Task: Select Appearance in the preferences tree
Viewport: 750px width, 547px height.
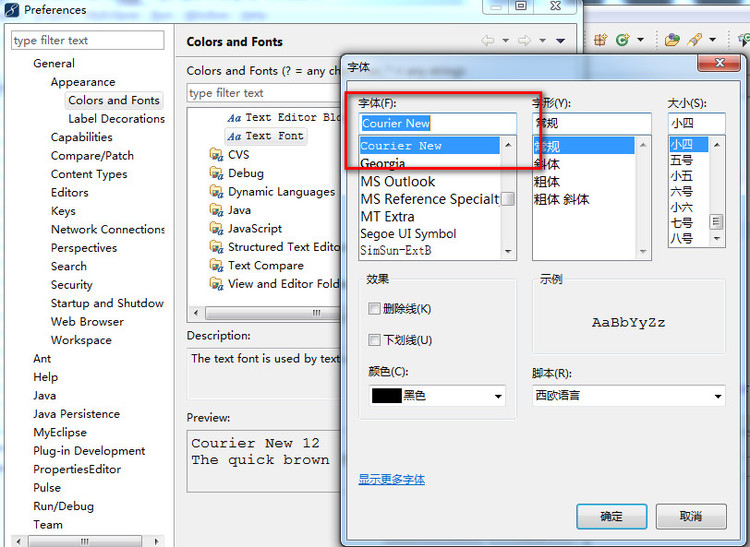Action: click(x=83, y=82)
